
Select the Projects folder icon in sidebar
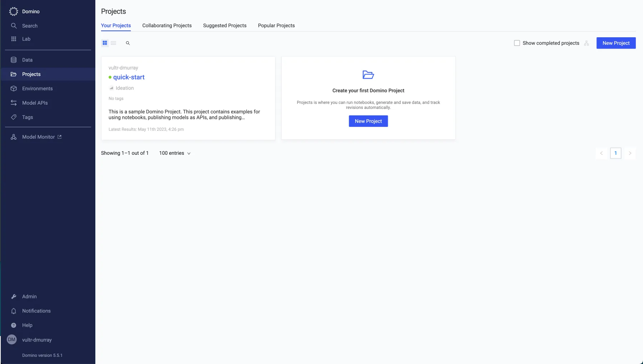coord(14,74)
